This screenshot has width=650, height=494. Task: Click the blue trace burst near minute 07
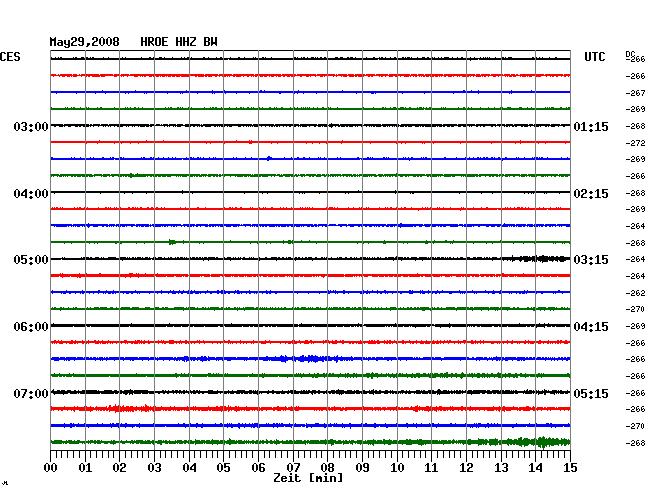pyautogui.click(x=309, y=358)
